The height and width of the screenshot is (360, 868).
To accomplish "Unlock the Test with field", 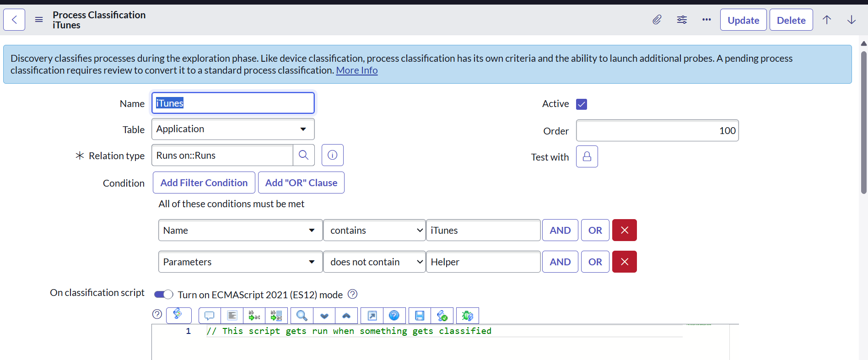I will 587,156.
